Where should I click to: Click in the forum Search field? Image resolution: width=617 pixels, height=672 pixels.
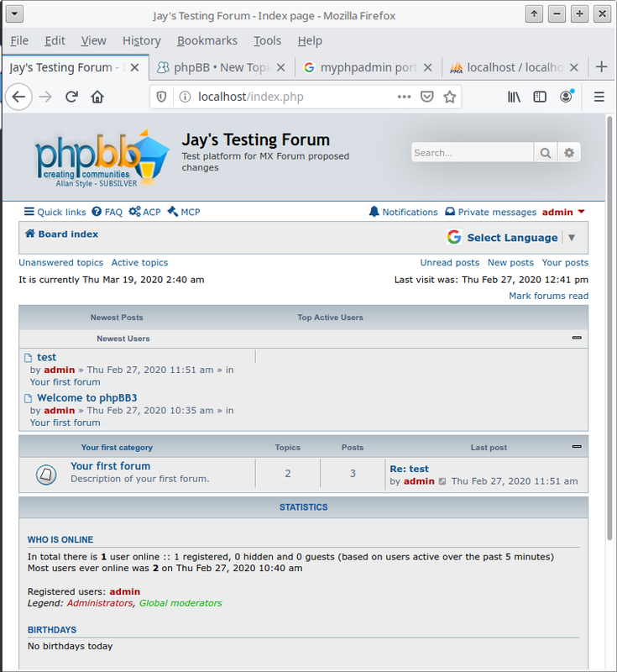473,153
